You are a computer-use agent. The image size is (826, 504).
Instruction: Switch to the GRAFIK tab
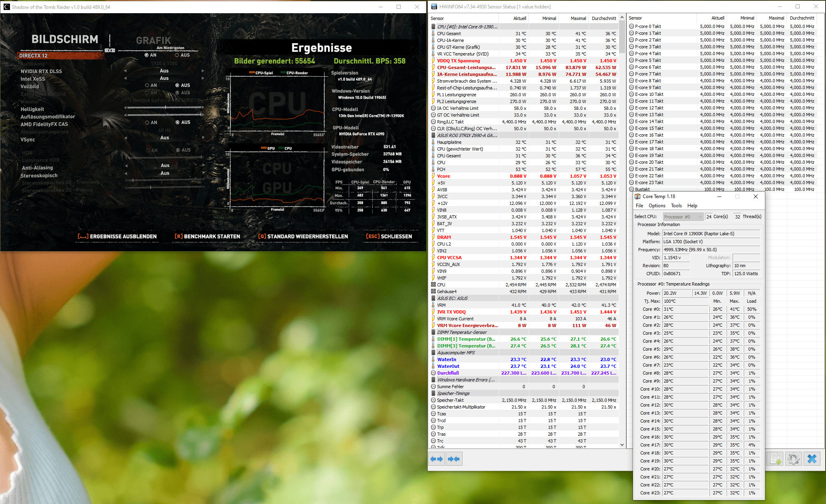point(153,41)
